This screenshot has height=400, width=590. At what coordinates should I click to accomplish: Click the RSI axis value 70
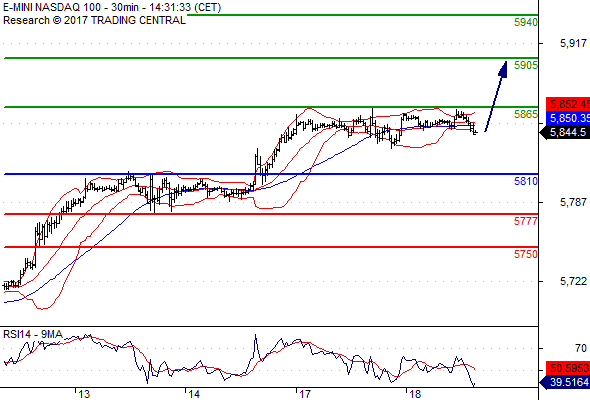581,348
